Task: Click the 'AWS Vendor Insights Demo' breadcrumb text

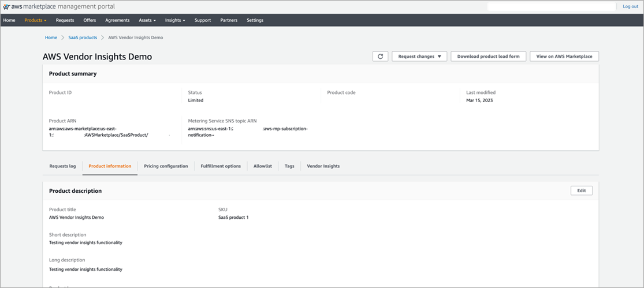Action: point(136,38)
